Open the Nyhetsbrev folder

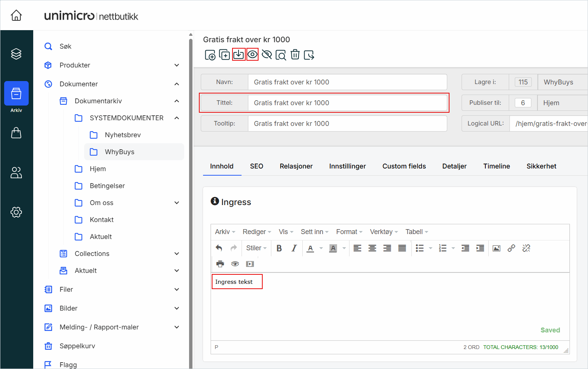pyautogui.click(x=123, y=135)
